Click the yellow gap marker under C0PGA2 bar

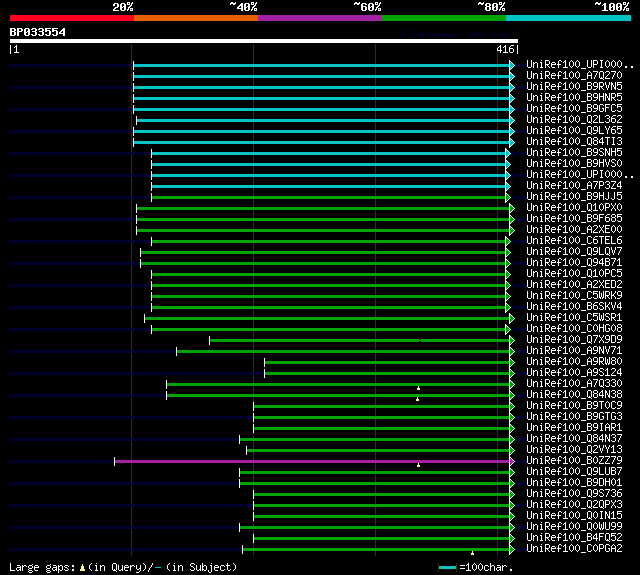click(472, 553)
